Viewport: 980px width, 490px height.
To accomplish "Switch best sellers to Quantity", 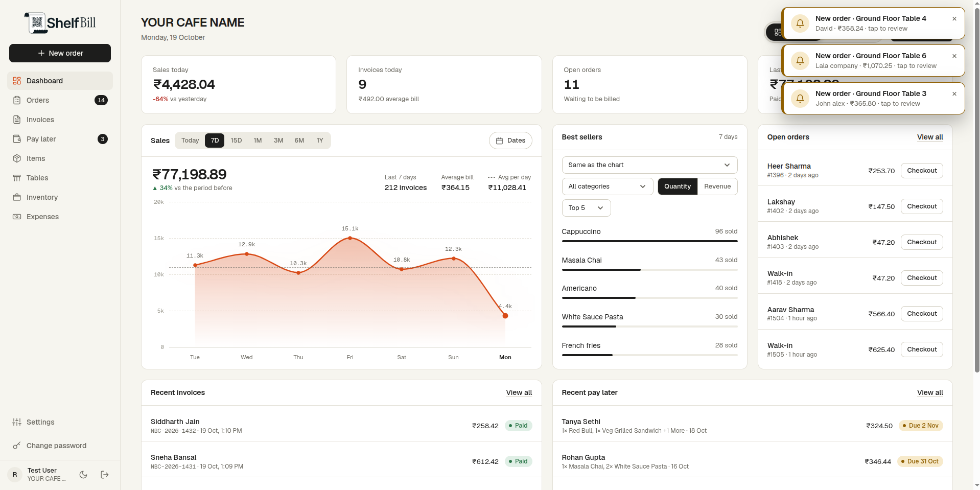I will click(x=678, y=186).
